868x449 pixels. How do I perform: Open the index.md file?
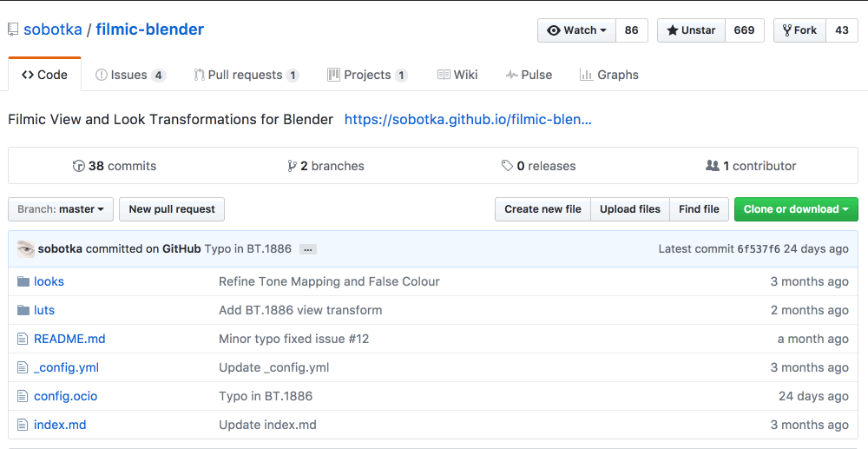60,426
